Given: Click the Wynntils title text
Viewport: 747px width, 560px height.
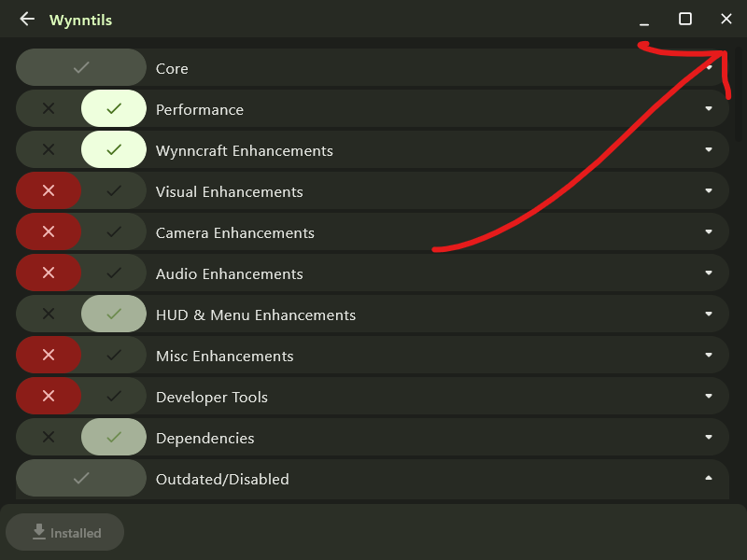Looking at the screenshot, I should [80, 19].
